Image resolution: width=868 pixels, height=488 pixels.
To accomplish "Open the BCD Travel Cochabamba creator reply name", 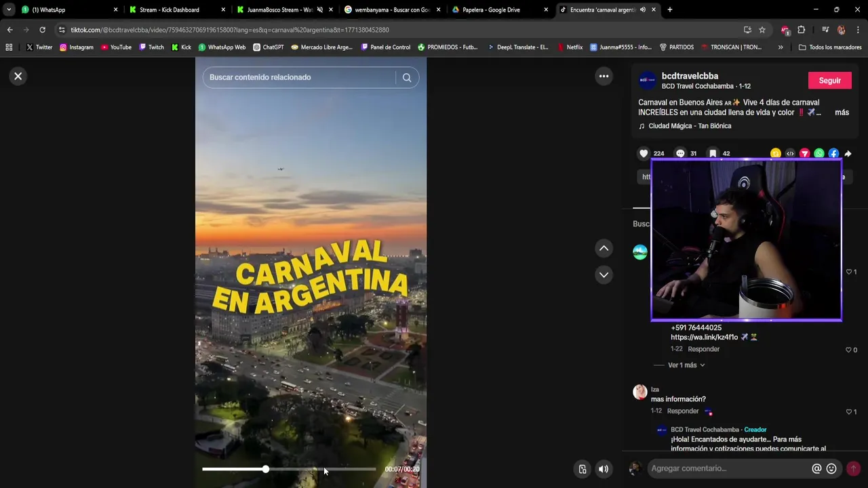I will (x=705, y=430).
